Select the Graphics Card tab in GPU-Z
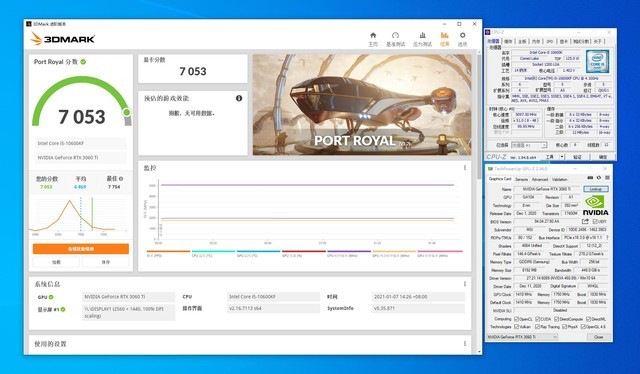Viewport: 640px width, 374px height. [x=500, y=179]
